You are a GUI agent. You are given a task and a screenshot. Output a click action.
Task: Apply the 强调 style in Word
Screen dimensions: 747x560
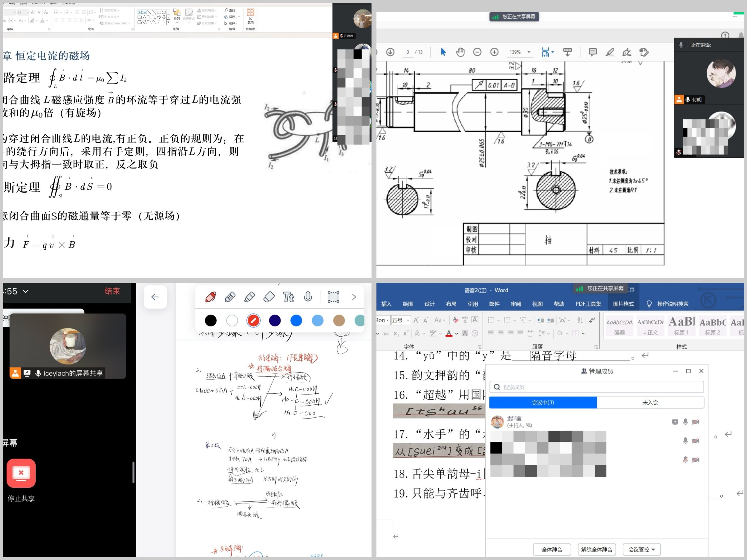point(619,326)
